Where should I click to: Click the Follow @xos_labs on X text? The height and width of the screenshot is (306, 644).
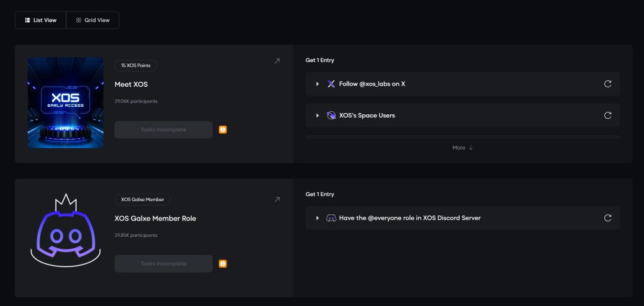372,84
